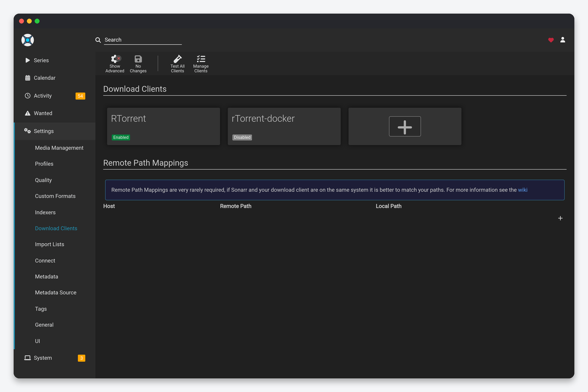Screen dimensions: 588x392
Task: Open the RTorrent client card
Action: pos(164,126)
